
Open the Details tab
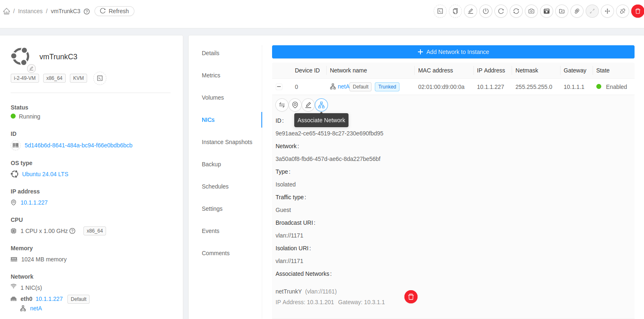pos(210,53)
